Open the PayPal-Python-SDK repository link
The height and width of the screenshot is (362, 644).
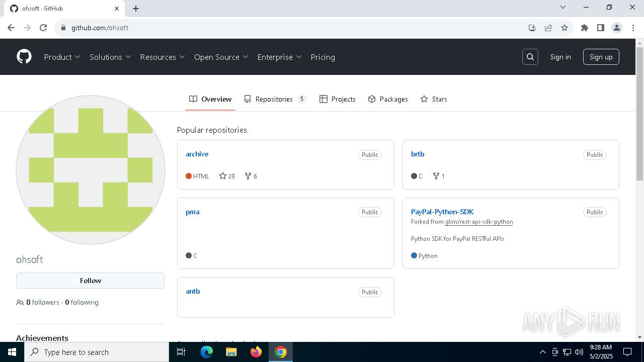(442, 212)
